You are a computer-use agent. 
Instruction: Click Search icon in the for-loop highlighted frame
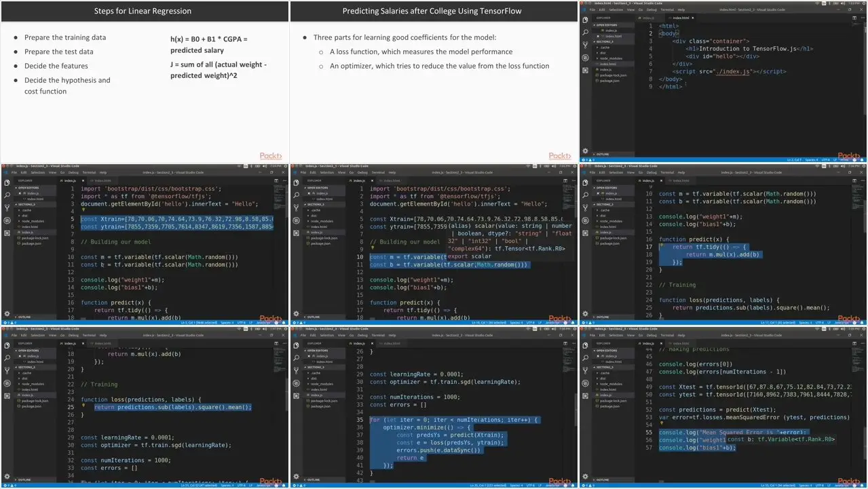coord(296,358)
